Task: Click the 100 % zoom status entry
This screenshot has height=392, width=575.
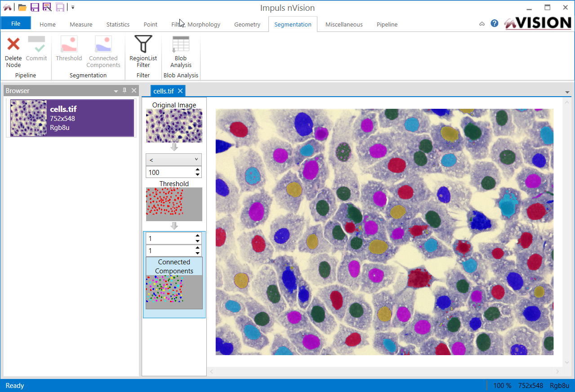Action: (503, 386)
